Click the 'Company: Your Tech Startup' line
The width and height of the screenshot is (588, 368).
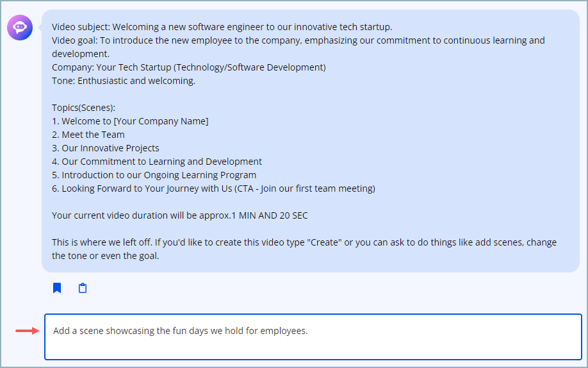pos(188,67)
